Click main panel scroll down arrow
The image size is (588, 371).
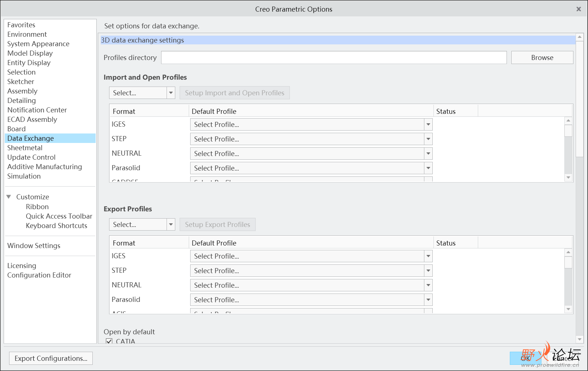pyautogui.click(x=580, y=339)
